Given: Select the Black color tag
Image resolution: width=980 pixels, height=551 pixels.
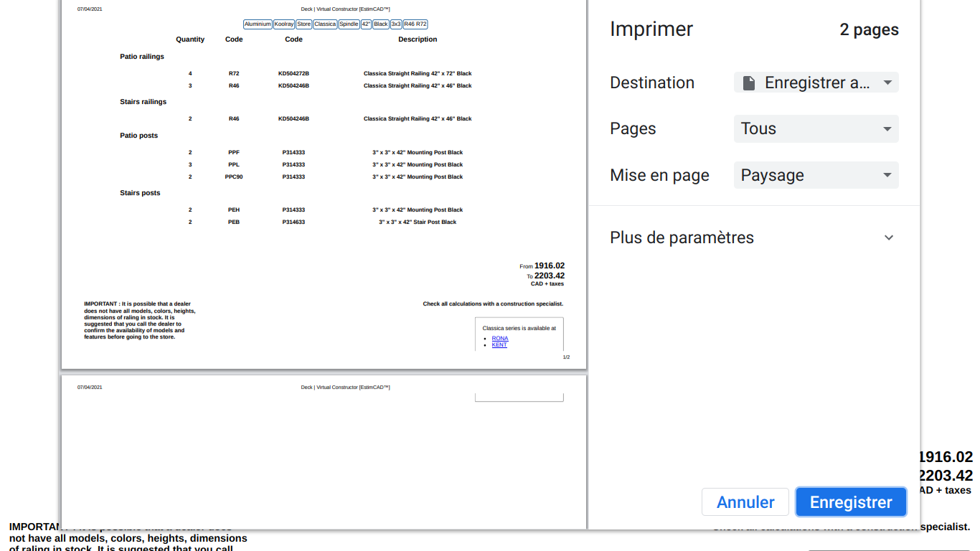Looking at the screenshot, I should [x=381, y=24].
